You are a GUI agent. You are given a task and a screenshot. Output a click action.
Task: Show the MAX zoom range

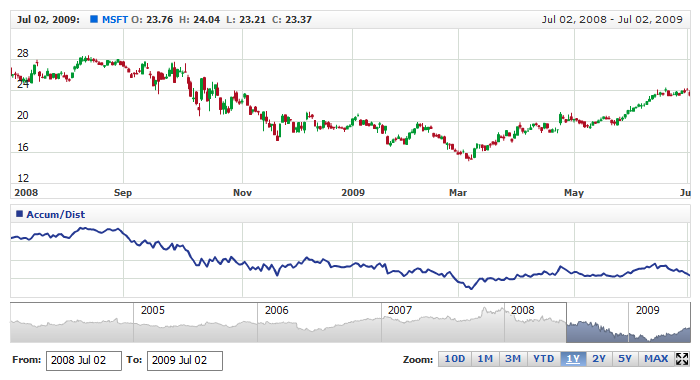click(x=656, y=359)
